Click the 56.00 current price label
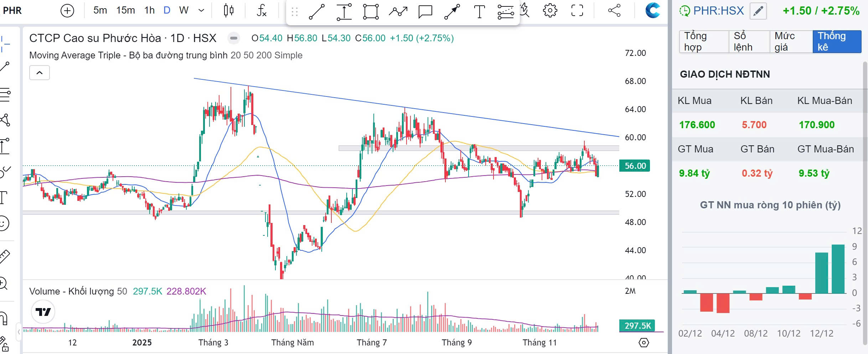 click(635, 166)
